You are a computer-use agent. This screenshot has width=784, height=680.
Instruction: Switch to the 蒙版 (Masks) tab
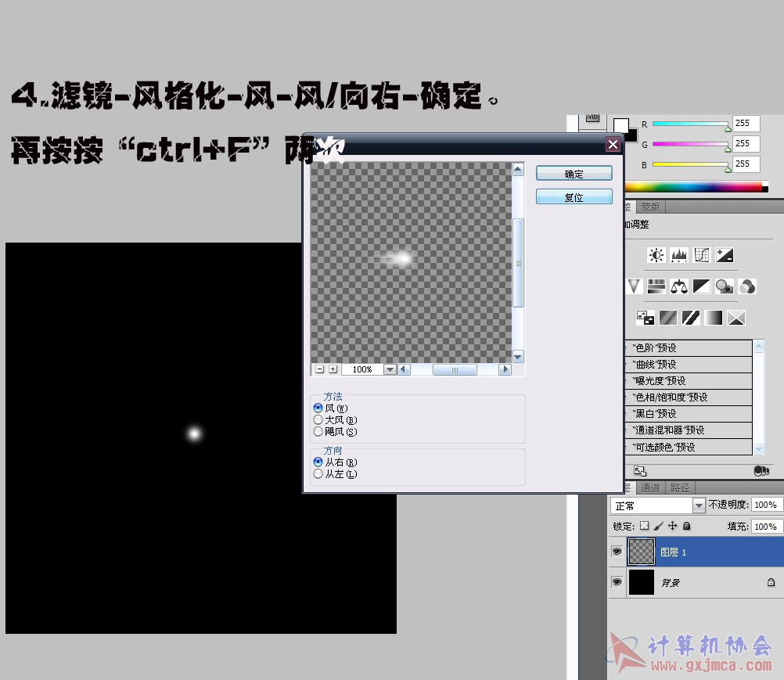(x=650, y=207)
